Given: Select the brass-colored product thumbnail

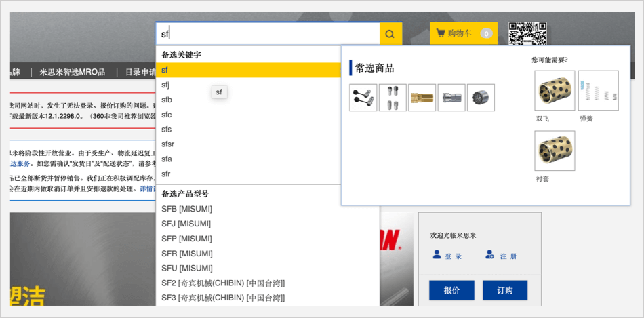Looking at the screenshot, I should click(422, 98).
